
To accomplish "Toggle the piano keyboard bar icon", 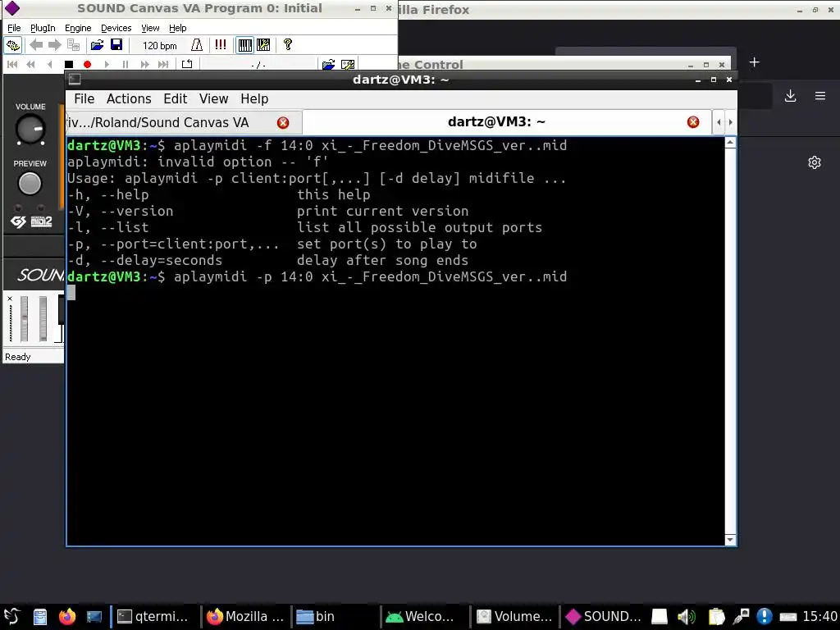I will tap(244, 45).
